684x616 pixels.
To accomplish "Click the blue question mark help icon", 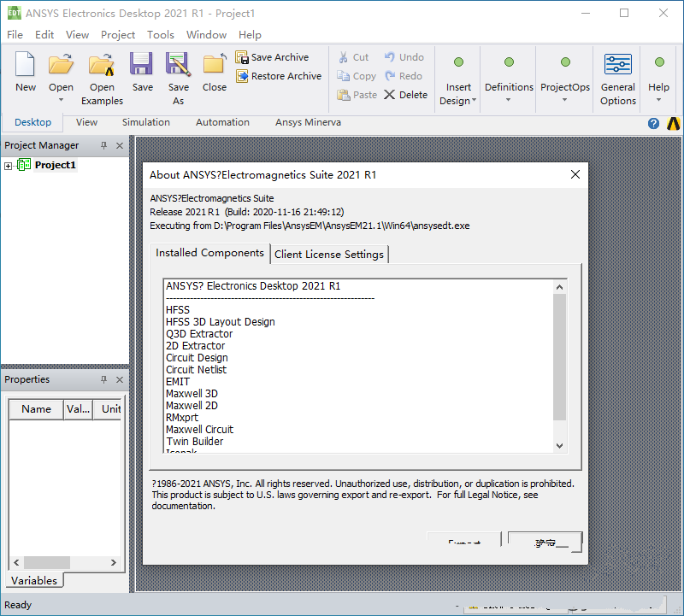I will click(x=653, y=124).
